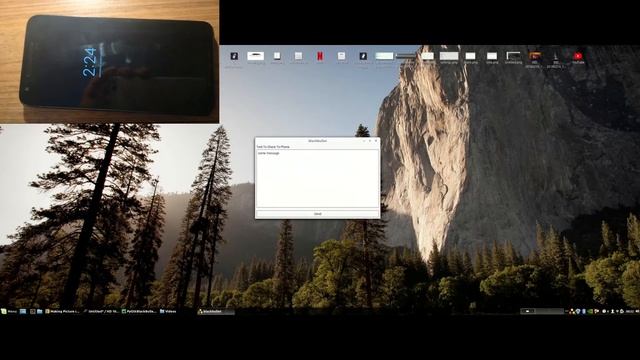Open the Netflix desktop shortcut
Image resolution: width=640 pixels, height=360 pixels.
pos(320,56)
